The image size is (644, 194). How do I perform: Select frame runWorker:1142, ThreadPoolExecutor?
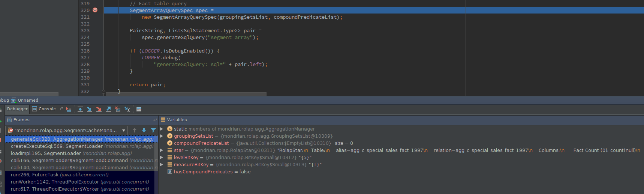pyautogui.click(x=82, y=182)
